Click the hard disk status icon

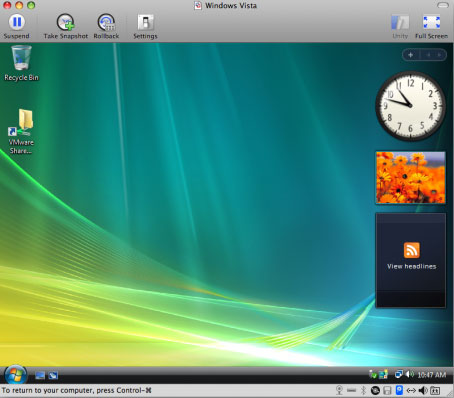coord(375,390)
